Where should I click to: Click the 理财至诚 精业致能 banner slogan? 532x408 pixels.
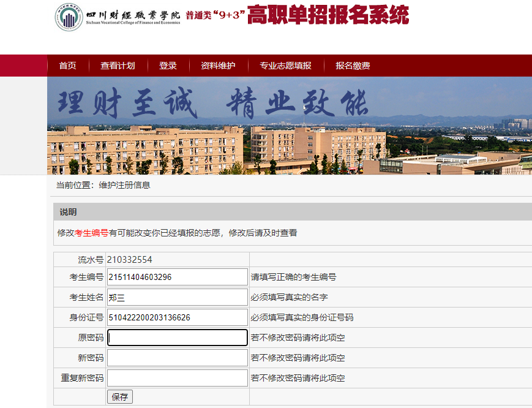pyautogui.click(x=212, y=103)
